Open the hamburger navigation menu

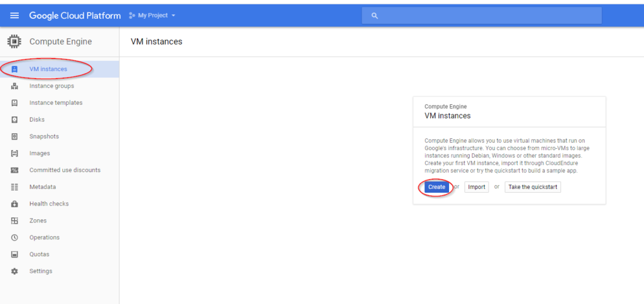(14, 16)
